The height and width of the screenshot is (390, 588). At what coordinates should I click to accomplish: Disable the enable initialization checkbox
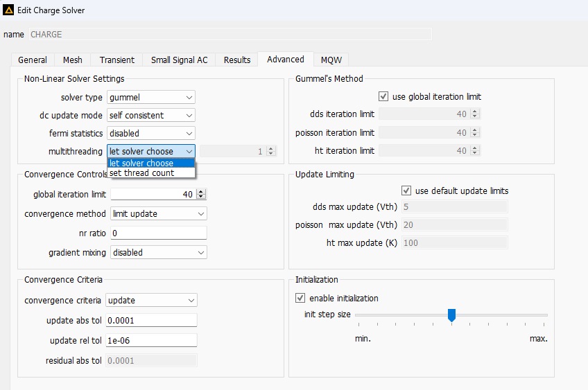pos(300,298)
